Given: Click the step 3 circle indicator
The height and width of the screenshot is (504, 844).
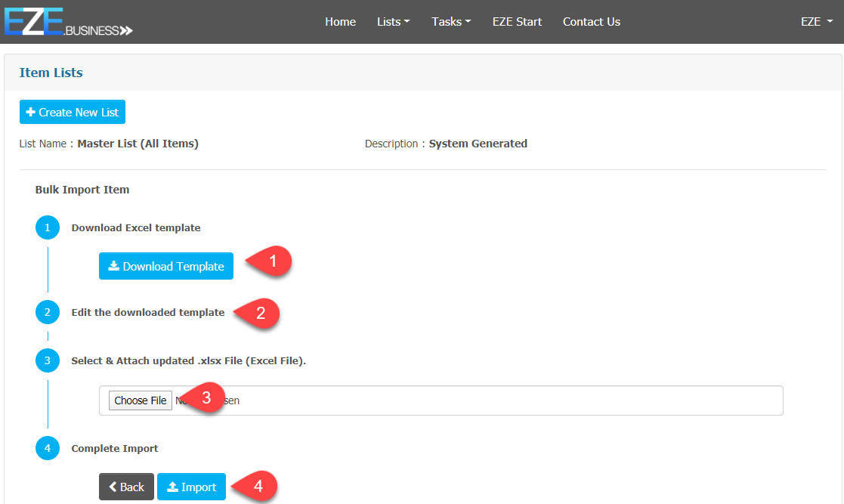Looking at the screenshot, I should pyautogui.click(x=47, y=360).
